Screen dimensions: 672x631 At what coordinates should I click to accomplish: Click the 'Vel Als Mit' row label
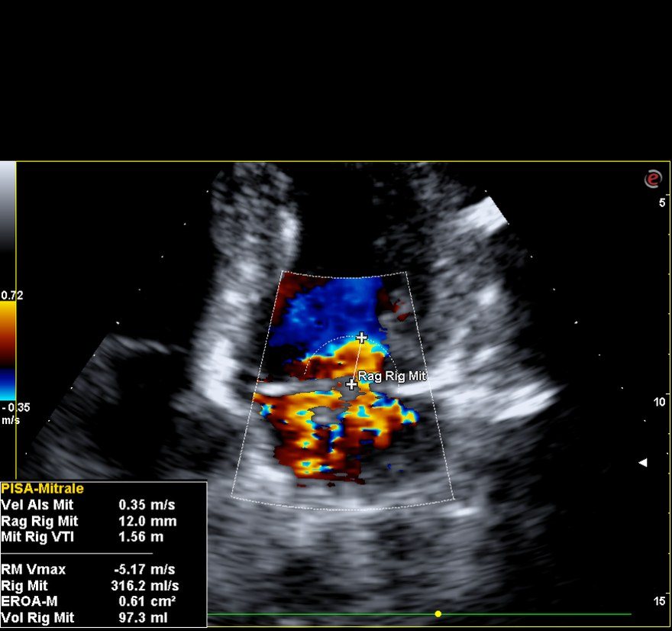37,504
